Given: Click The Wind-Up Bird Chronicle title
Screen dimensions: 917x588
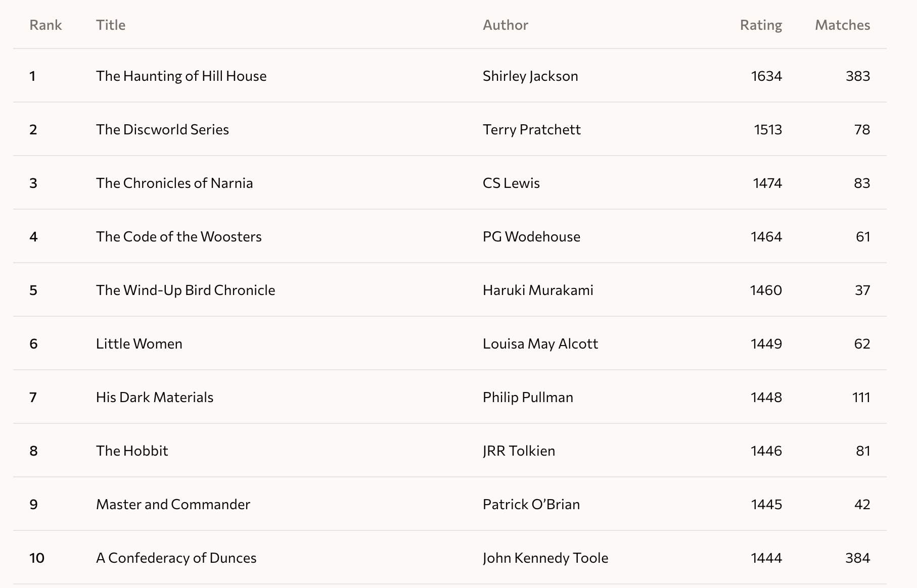Looking at the screenshot, I should 186,290.
